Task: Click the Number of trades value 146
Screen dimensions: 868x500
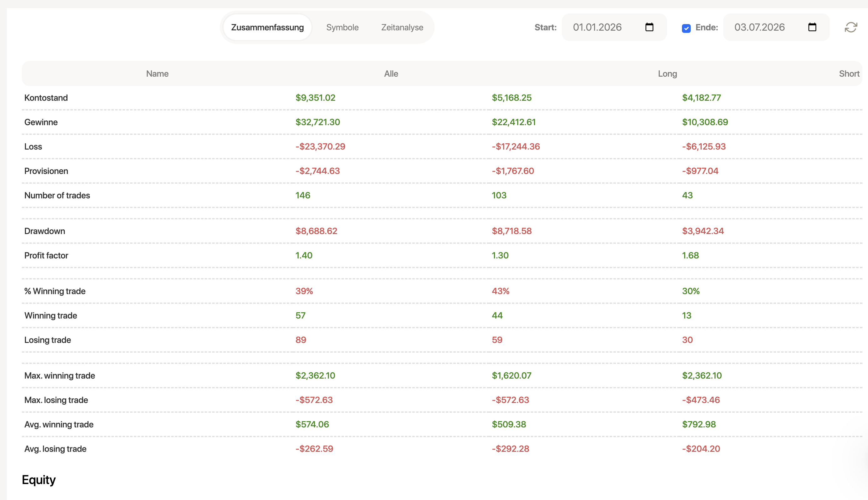Action: 303,195
